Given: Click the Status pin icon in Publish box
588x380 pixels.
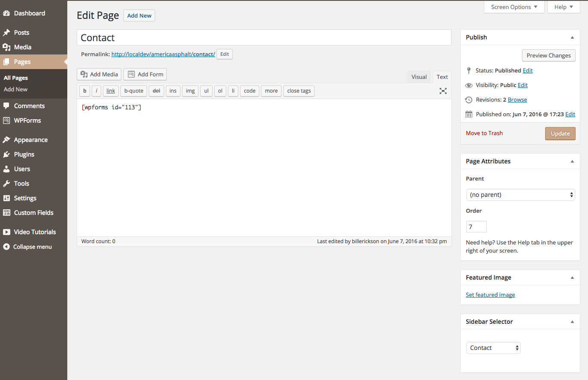Looking at the screenshot, I should (x=469, y=70).
